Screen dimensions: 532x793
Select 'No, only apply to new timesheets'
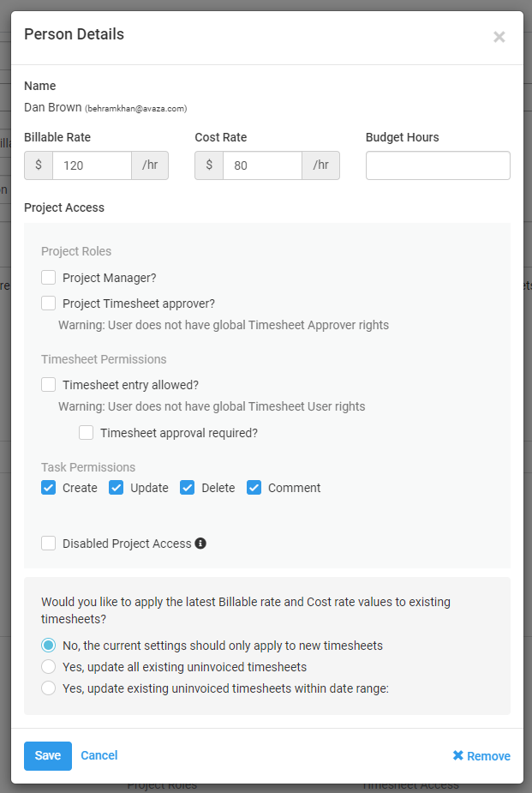click(x=49, y=646)
